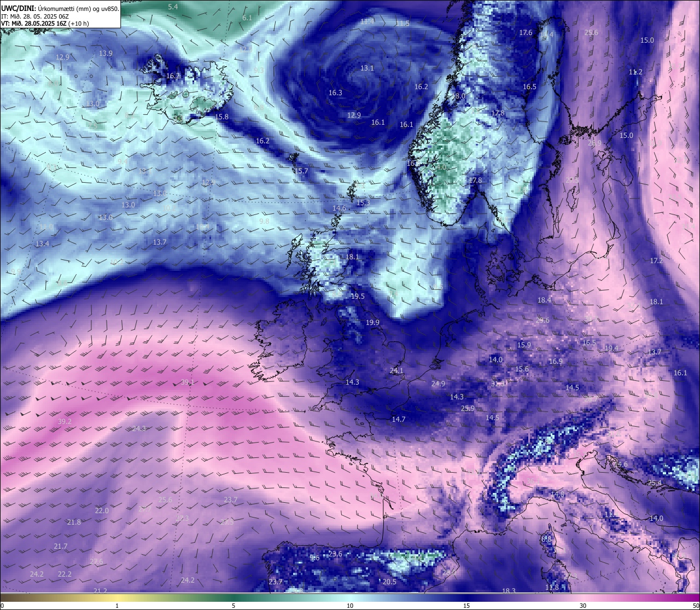Click the 15.8 value southeast of Iceland
Viewport: 700px width, 610px height.
click(x=221, y=117)
